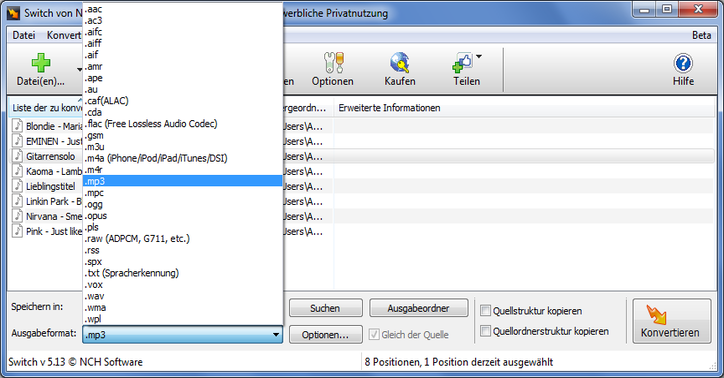The width and height of the screenshot is (724, 378).
Task: Click music note icon beside Pink file
Action: [x=18, y=231]
